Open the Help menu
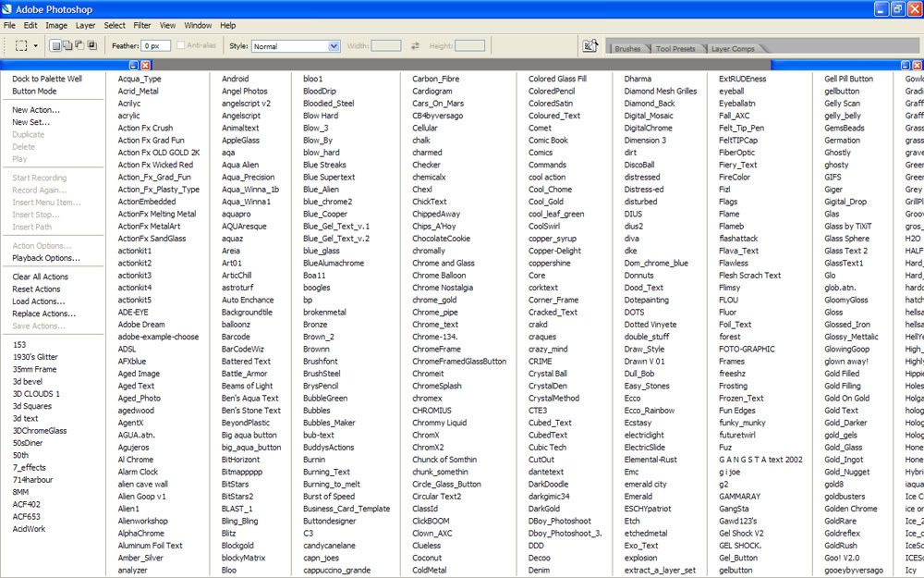The width and height of the screenshot is (924, 578). coord(228,25)
